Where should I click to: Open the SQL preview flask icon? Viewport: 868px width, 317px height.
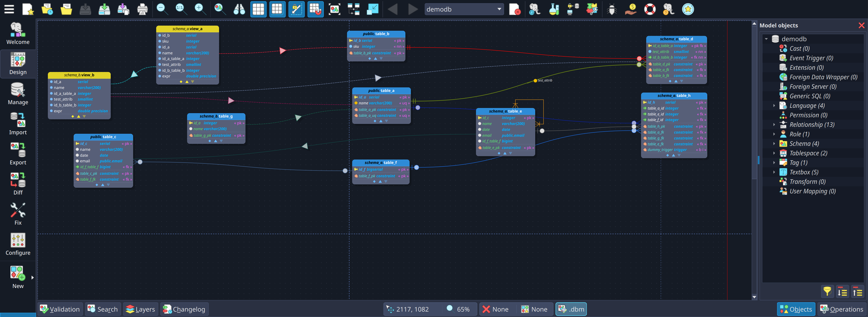[554, 9]
